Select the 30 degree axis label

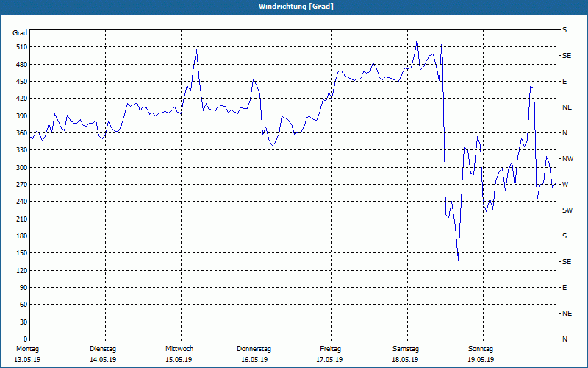coord(24,322)
